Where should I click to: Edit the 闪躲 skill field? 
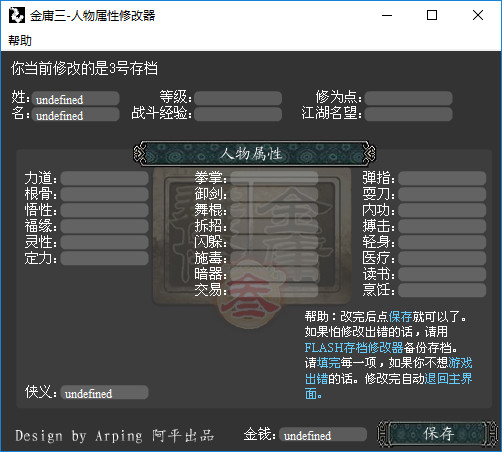[x=274, y=242]
